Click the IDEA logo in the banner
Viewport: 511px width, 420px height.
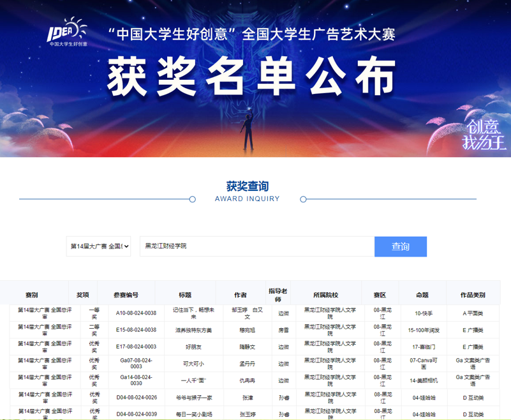pos(67,33)
